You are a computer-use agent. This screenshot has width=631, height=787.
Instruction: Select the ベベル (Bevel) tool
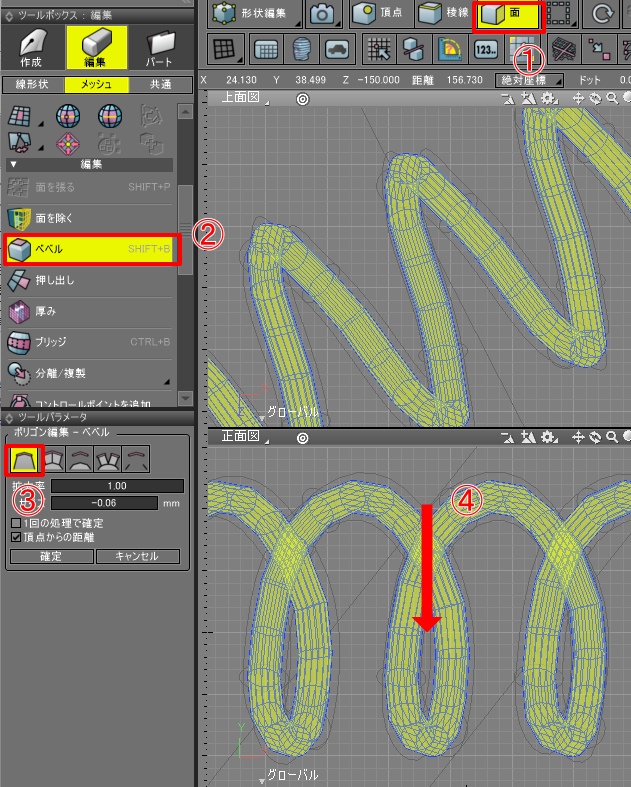pos(90,249)
